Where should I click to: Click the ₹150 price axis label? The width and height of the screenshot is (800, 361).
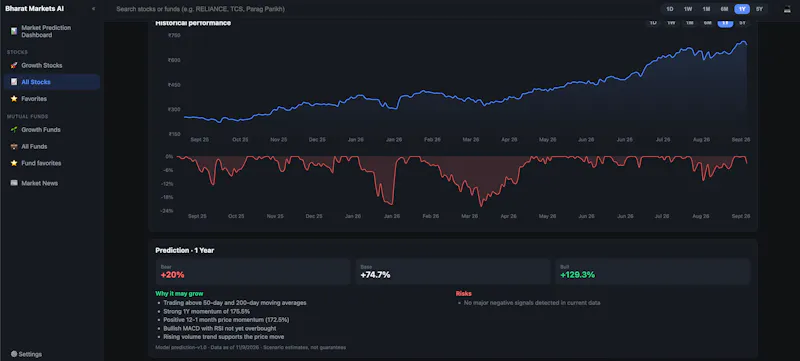174,134
